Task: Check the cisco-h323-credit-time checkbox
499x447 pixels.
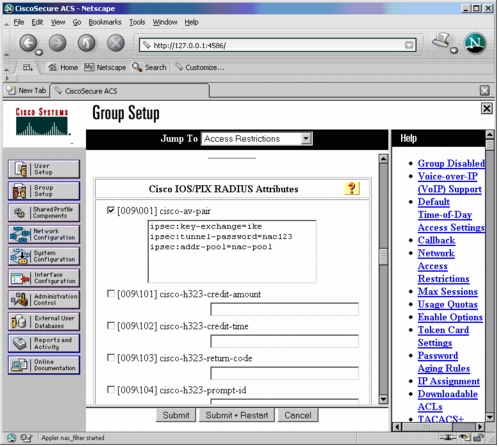Action: (x=110, y=326)
